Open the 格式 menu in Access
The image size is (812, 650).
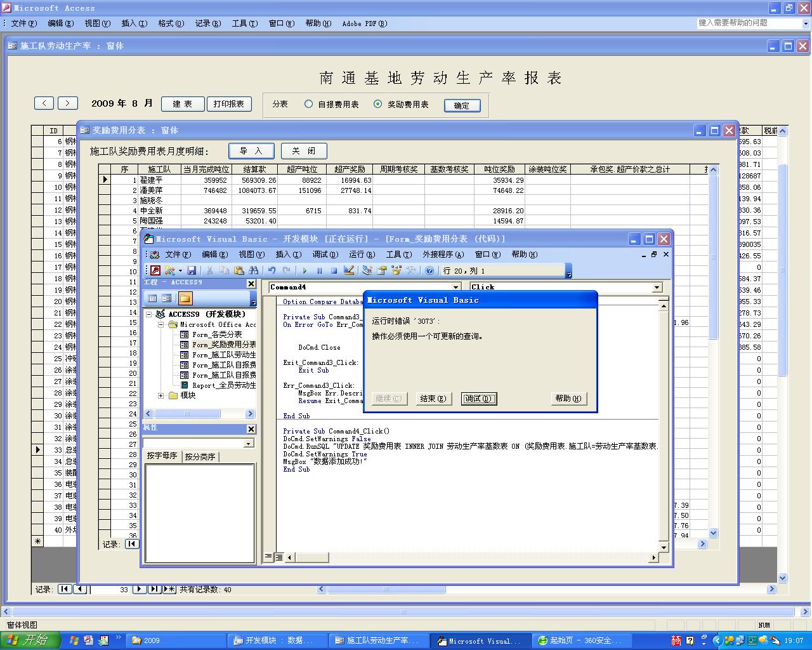[x=171, y=23]
